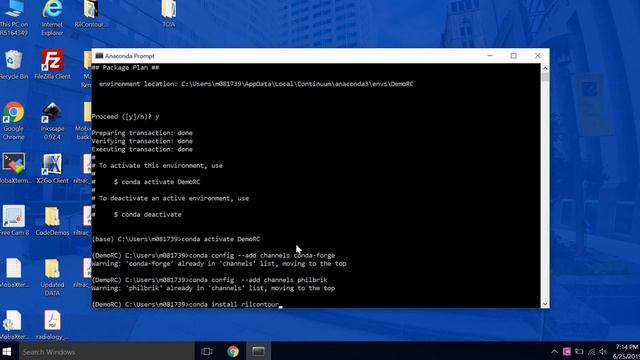Open Free Cam 8 desktop shortcut
The width and height of the screenshot is (640, 360).
coord(14,220)
